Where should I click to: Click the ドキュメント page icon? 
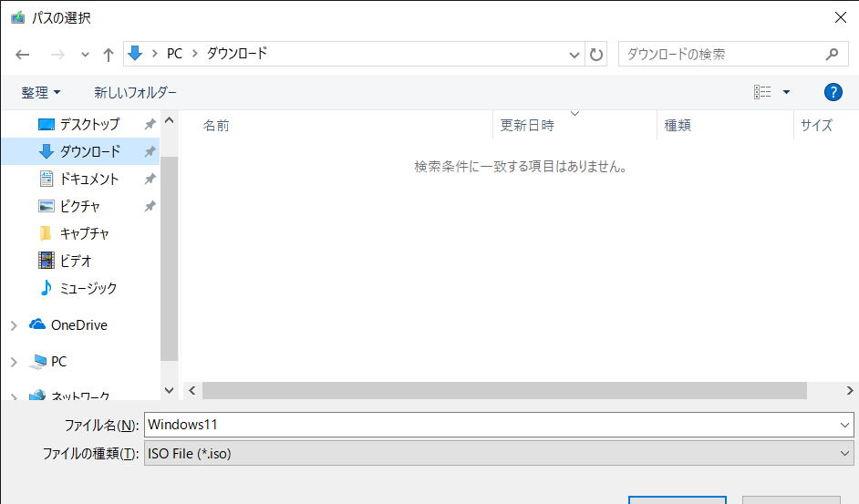pos(47,179)
